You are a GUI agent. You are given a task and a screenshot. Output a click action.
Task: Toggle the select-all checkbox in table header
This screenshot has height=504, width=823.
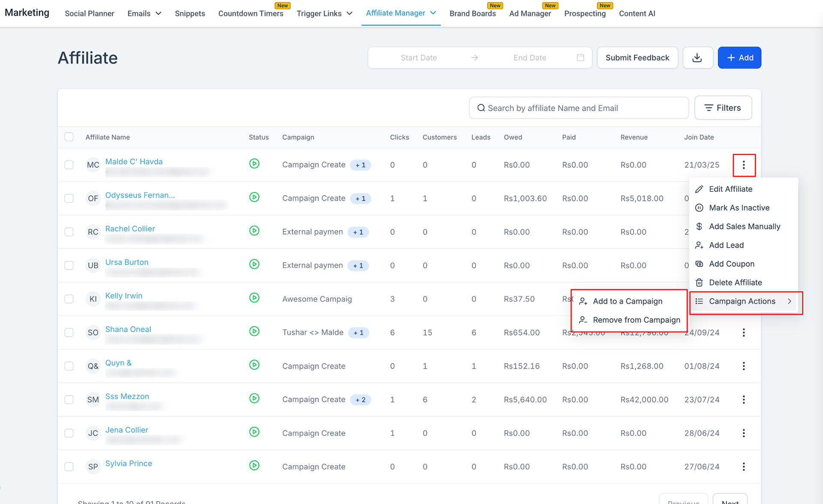(69, 137)
